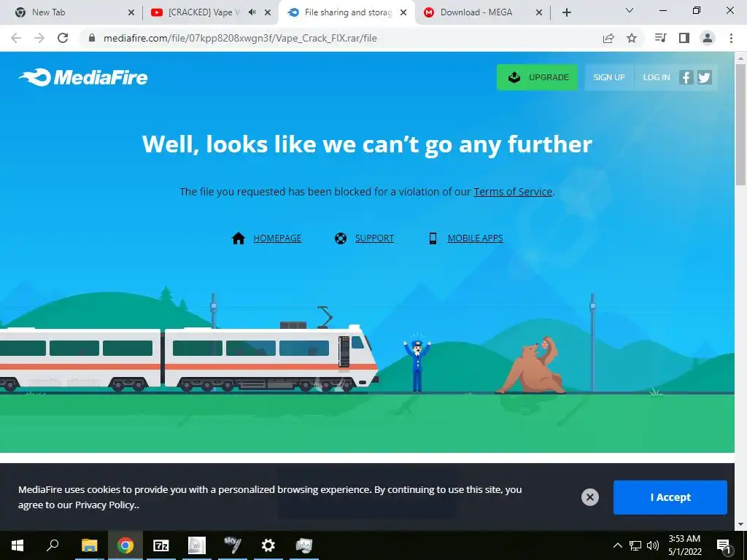This screenshot has height=560, width=747.
Task: Click the lifebuoy icon beside SUPPORT
Action: [x=341, y=238]
